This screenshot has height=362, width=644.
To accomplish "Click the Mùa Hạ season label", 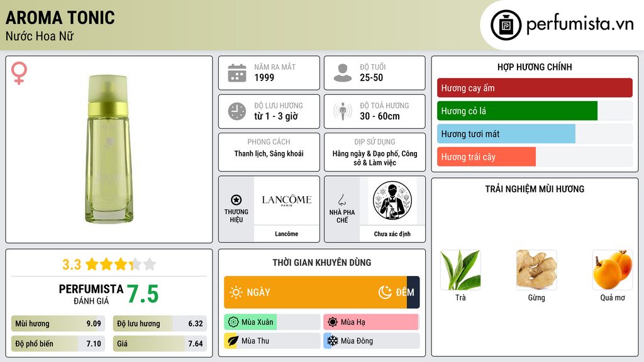I will tap(353, 322).
